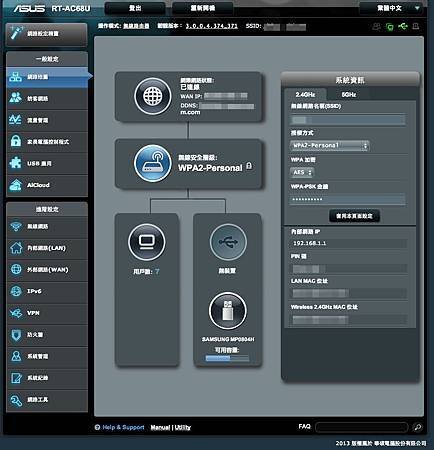Select the wireless router security icon
This screenshot has height=450, width=434.
tap(153, 163)
